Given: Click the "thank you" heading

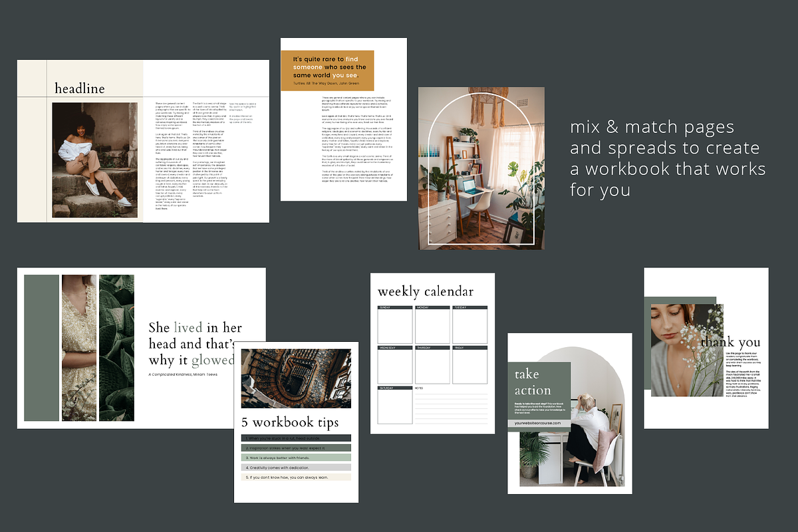Looking at the screenshot, I should coord(730,342).
